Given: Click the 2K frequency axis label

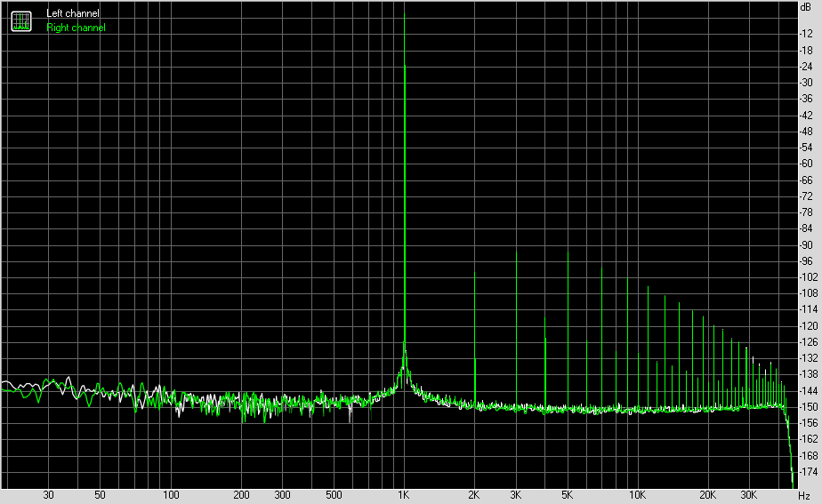Looking at the screenshot, I should click(474, 495).
